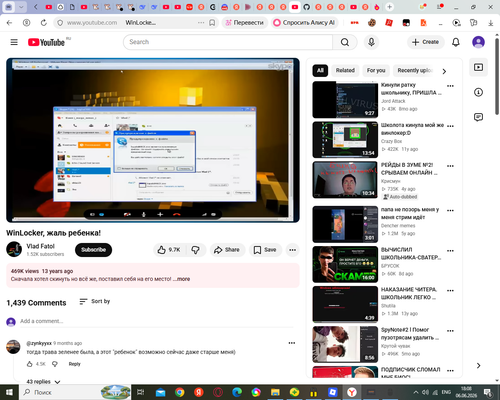Open the account avatar menu
500x400 pixels.
(478, 42)
